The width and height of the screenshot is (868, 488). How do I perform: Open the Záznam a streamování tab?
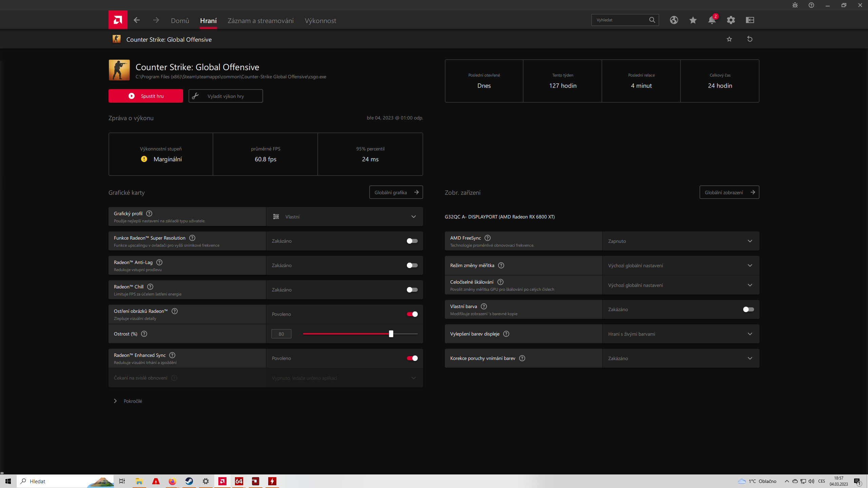coord(260,21)
